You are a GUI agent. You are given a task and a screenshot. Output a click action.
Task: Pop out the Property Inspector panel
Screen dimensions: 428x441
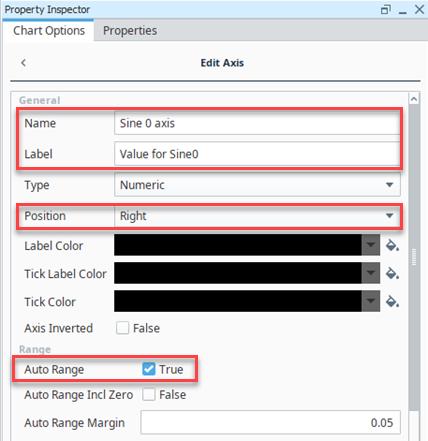point(386,9)
